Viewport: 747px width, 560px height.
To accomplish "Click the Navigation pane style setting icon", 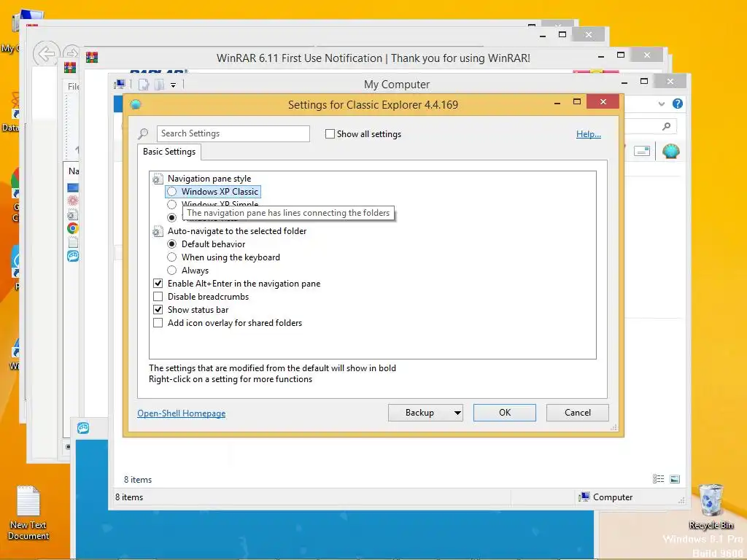I will coord(158,179).
